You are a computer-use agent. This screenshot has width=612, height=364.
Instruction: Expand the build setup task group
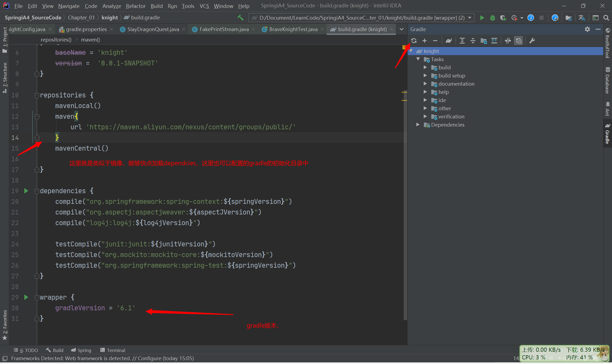coord(425,76)
